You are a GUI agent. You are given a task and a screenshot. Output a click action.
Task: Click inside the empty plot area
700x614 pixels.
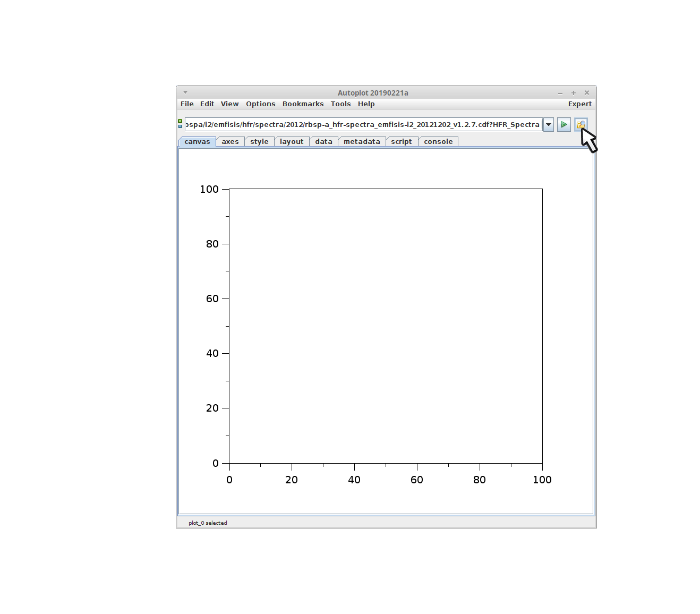(x=386, y=326)
